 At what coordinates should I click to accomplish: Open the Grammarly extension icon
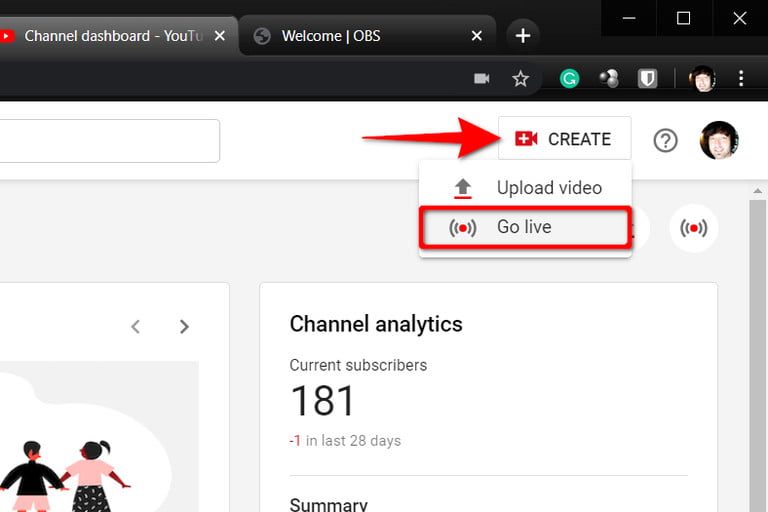pyautogui.click(x=570, y=78)
